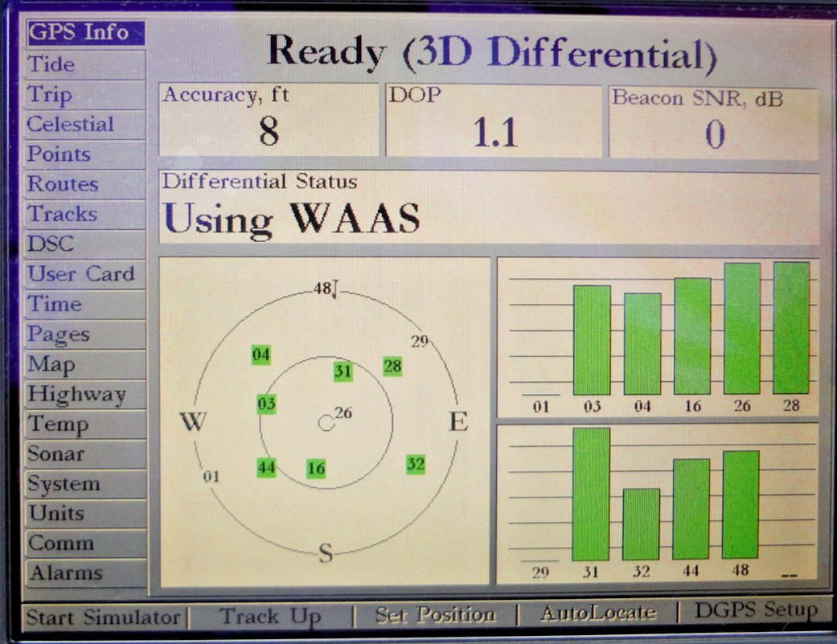This screenshot has width=837, height=644.
Task: Open the DSC tab
Action: [85, 244]
